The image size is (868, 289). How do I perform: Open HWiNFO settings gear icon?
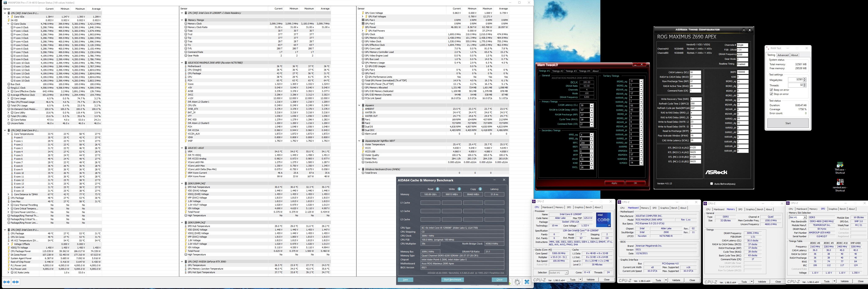point(517,282)
